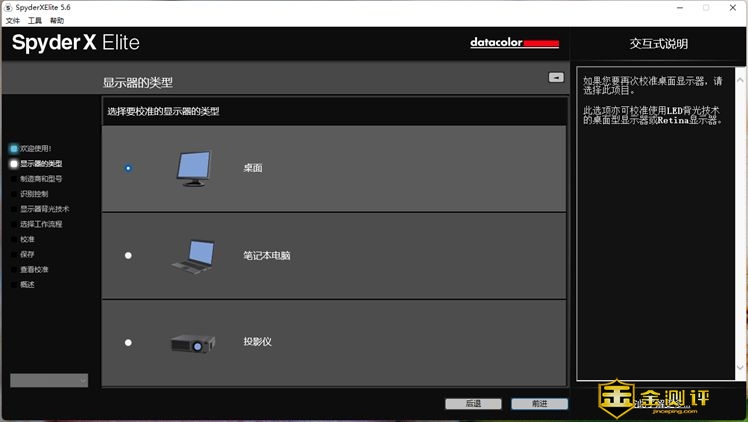This screenshot has height=422, width=748.
Task: Collapse the panel with the minus icon
Action: (556, 77)
